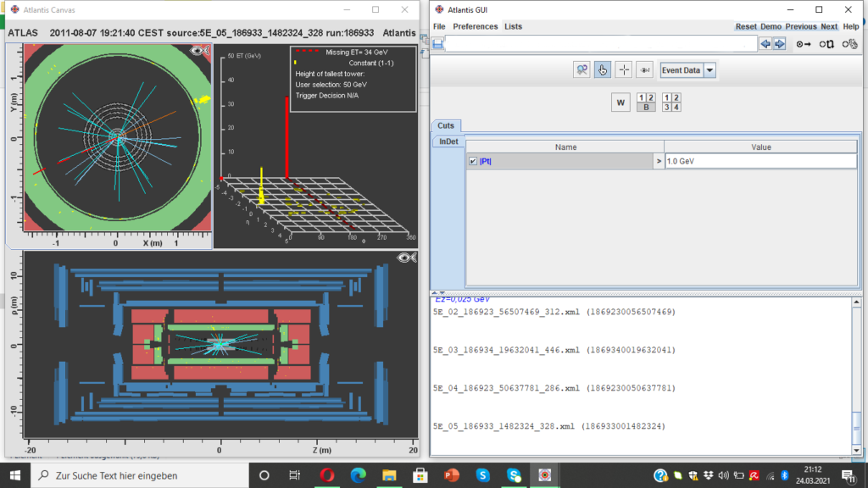
Task: Click the Missing ET= 34 GeV legend text
Action: (x=357, y=53)
